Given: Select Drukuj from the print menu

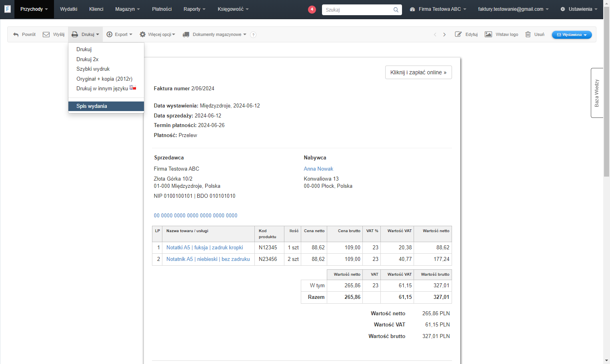Looking at the screenshot, I should 106,50.
